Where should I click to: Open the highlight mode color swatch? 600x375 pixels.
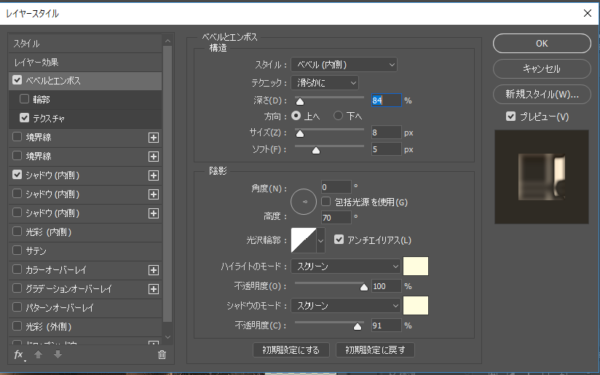pos(416,266)
